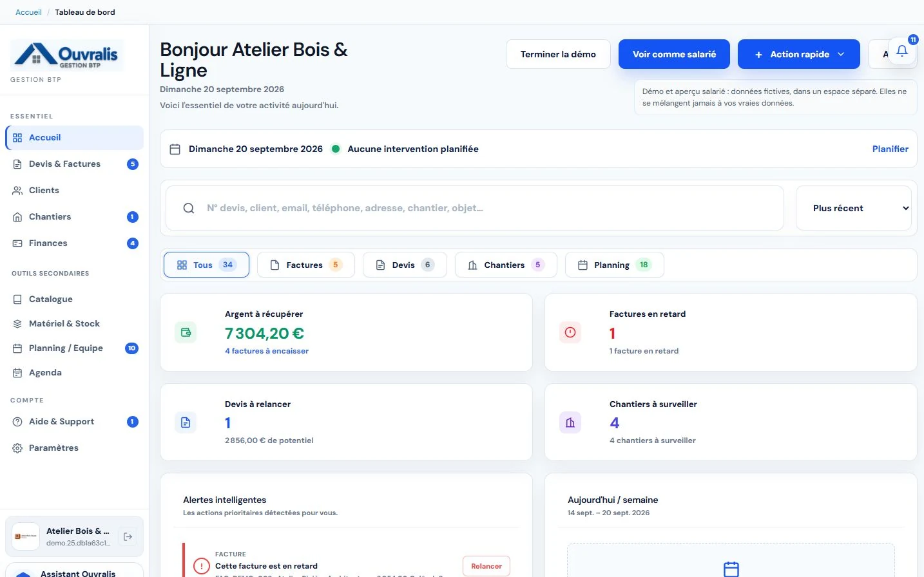Open Devis & Factures in sidebar
Screen dimensions: 924x577
coord(74,164)
